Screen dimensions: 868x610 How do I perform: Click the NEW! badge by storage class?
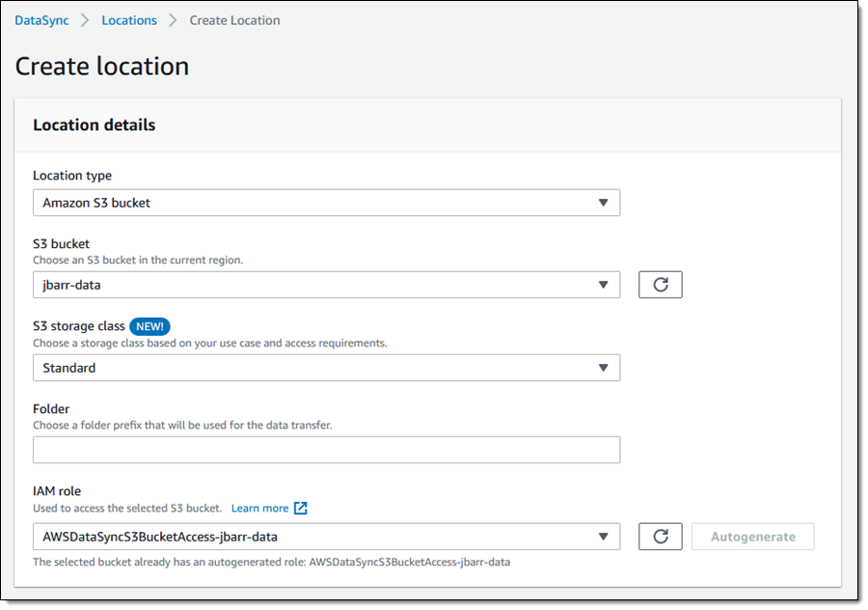(150, 326)
